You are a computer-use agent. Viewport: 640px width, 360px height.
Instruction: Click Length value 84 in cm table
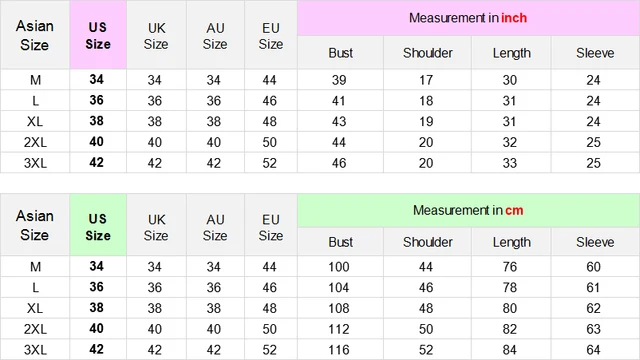[510, 350]
